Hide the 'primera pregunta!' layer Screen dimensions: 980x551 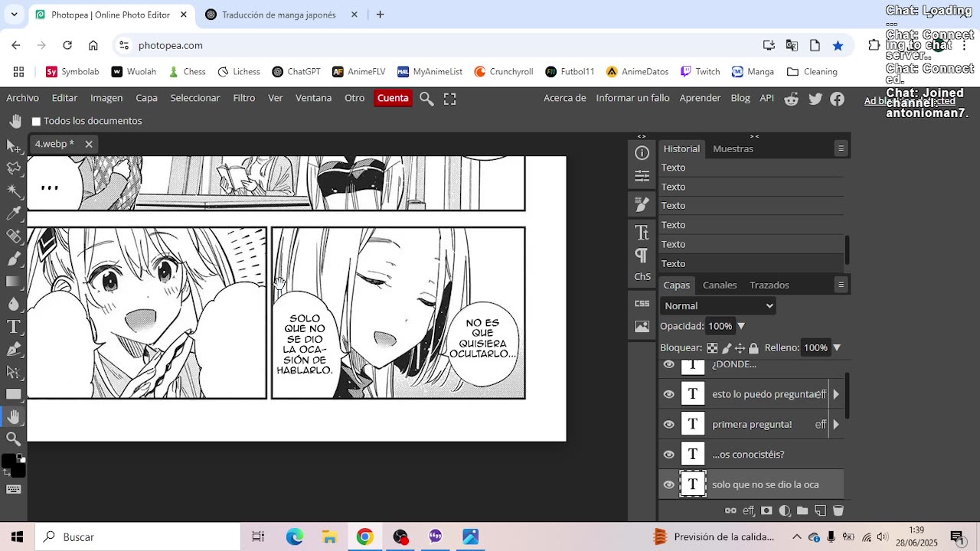[x=669, y=424]
